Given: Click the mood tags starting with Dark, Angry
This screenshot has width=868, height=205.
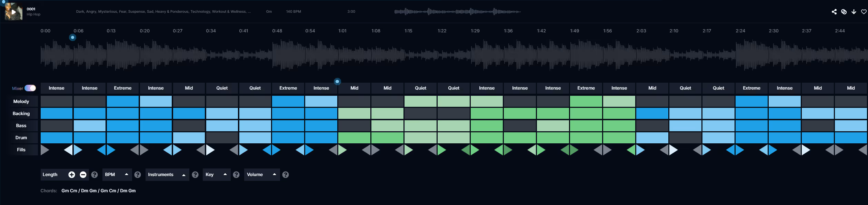Looking at the screenshot, I should tap(163, 12).
